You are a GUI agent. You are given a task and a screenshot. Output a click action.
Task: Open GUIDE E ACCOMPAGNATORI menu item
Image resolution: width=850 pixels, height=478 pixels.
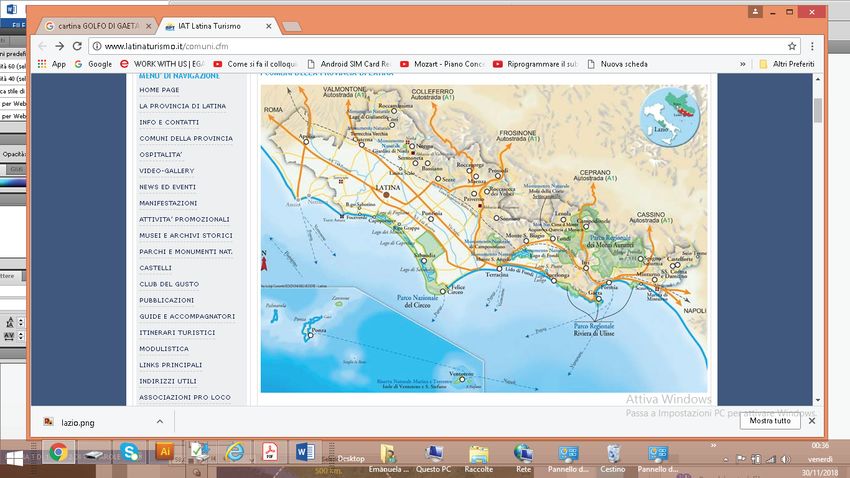click(187, 316)
